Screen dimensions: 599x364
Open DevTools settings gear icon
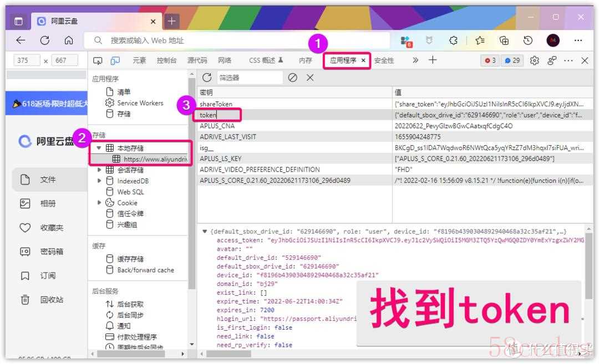click(x=535, y=61)
